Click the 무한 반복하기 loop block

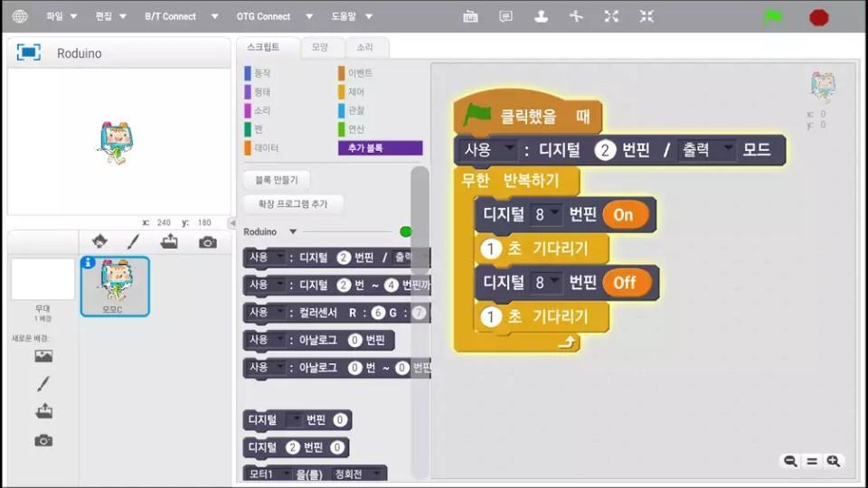point(516,181)
